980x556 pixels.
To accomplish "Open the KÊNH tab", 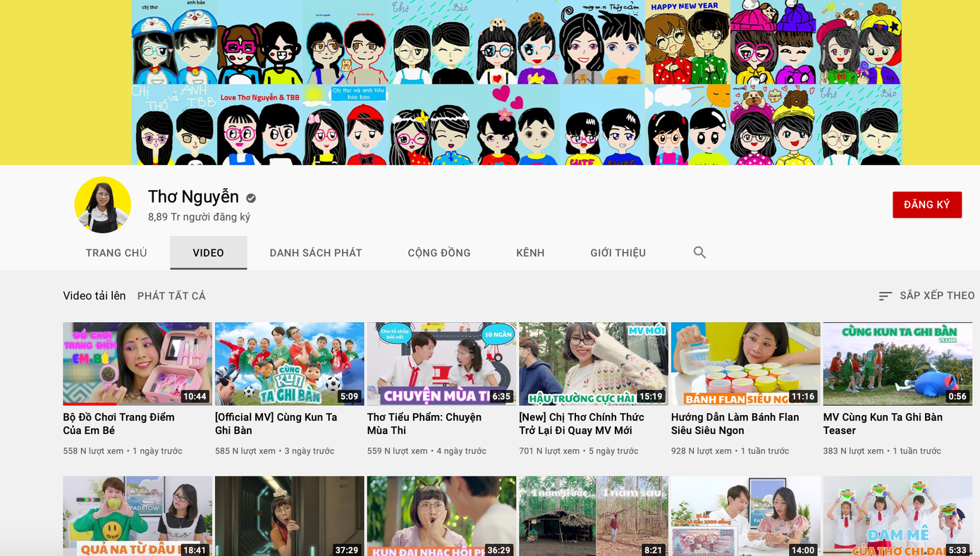I will pyautogui.click(x=529, y=252).
